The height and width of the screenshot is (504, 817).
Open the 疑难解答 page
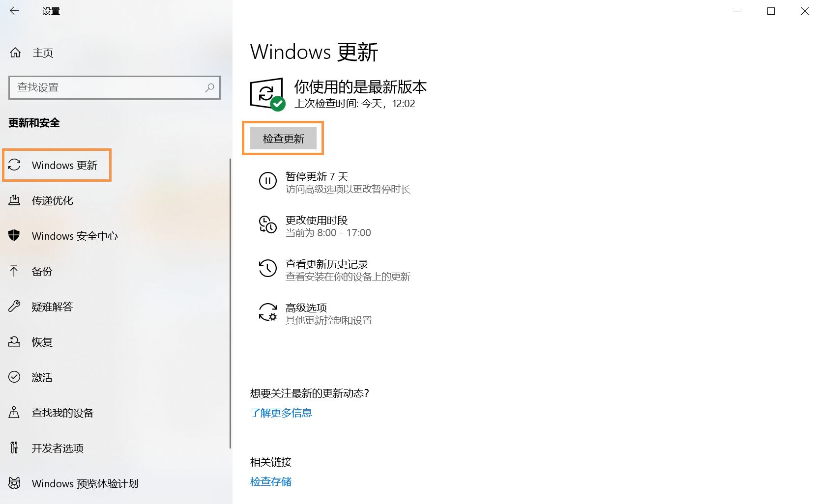(x=53, y=307)
